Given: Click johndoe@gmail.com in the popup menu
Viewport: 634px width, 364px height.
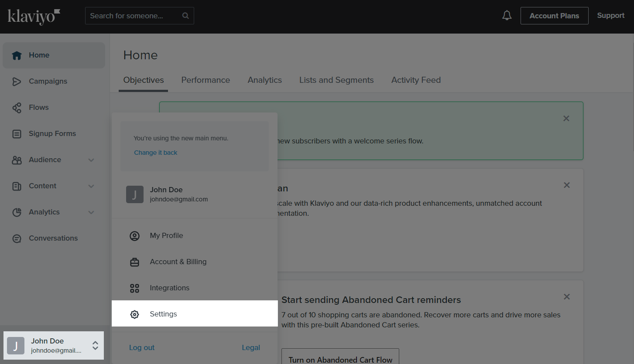Looking at the screenshot, I should click(179, 199).
